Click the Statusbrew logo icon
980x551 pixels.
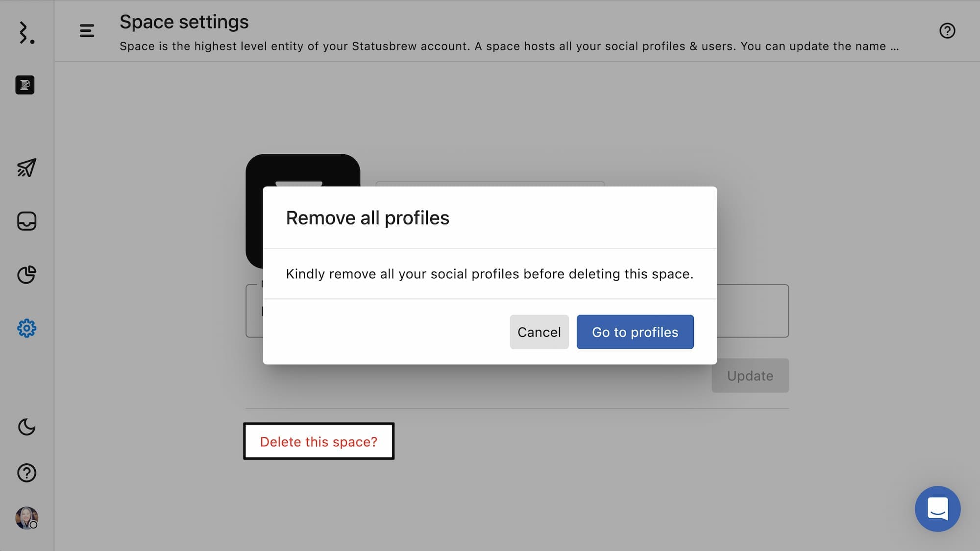click(26, 33)
